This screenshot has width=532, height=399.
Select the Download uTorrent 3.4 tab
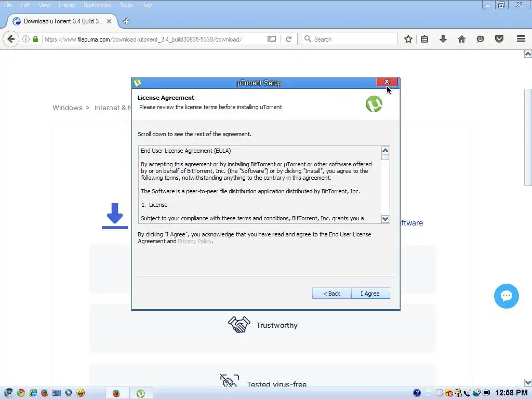62,21
